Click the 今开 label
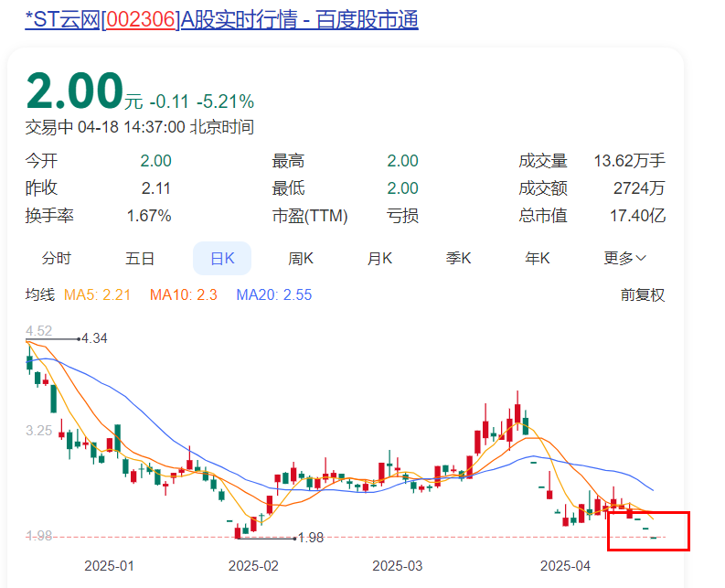The width and height of the screenshot is (725, 588). coord(42,161)
